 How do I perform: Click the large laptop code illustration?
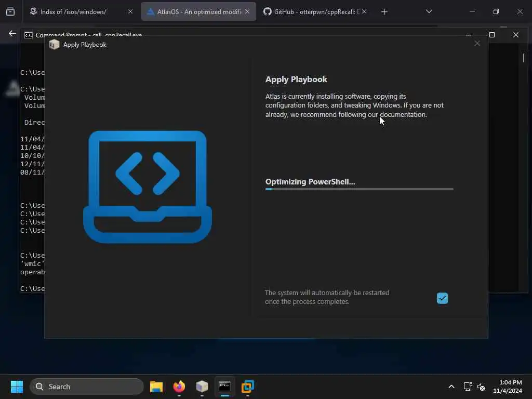click(x=147, y=187)
